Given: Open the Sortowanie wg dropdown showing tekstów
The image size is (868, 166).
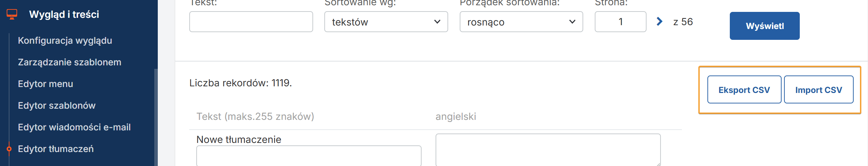Looking at the screenshot, I should click(386, 22).
